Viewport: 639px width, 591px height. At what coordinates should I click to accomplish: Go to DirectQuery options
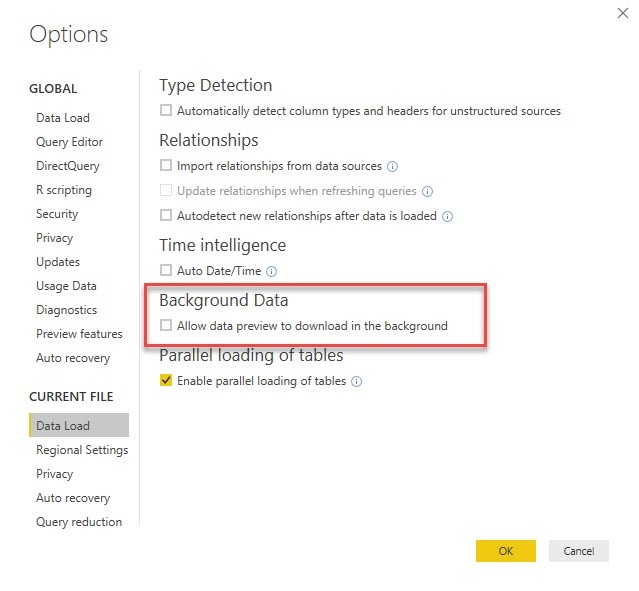(68, 166)
